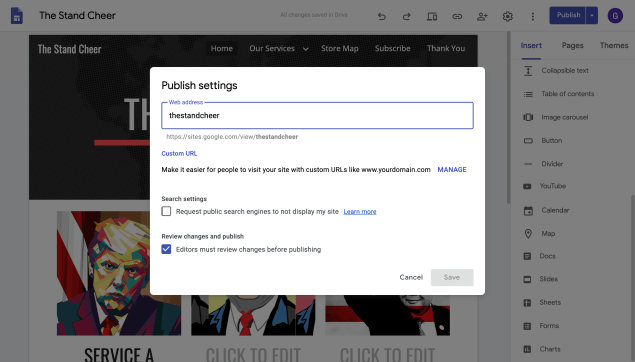The height and width of the screenshot is (362, 635).
Task: Open the Thank You navigation item
Action: 446,49
